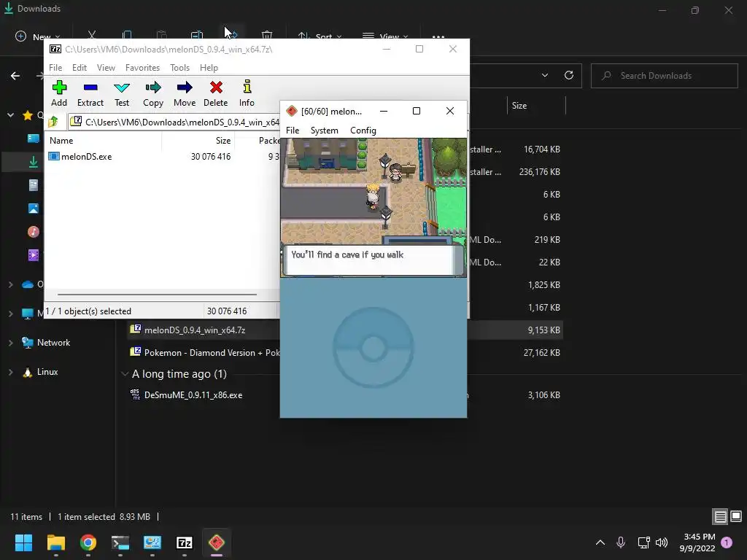
Task: Open the melonDS Config menu
Action: pyautogui.click(x=363, y=131)
